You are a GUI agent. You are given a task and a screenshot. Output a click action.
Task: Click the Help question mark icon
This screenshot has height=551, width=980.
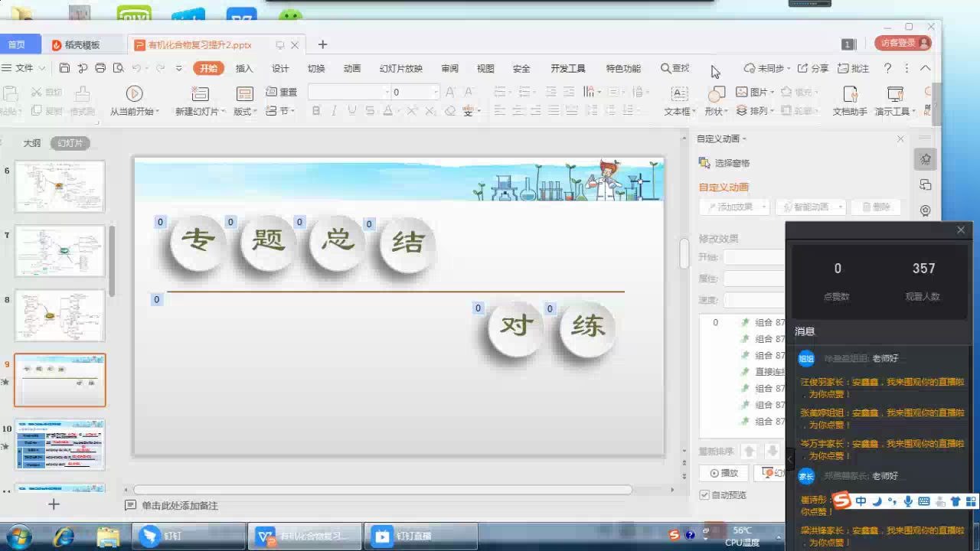coord(888,68)
